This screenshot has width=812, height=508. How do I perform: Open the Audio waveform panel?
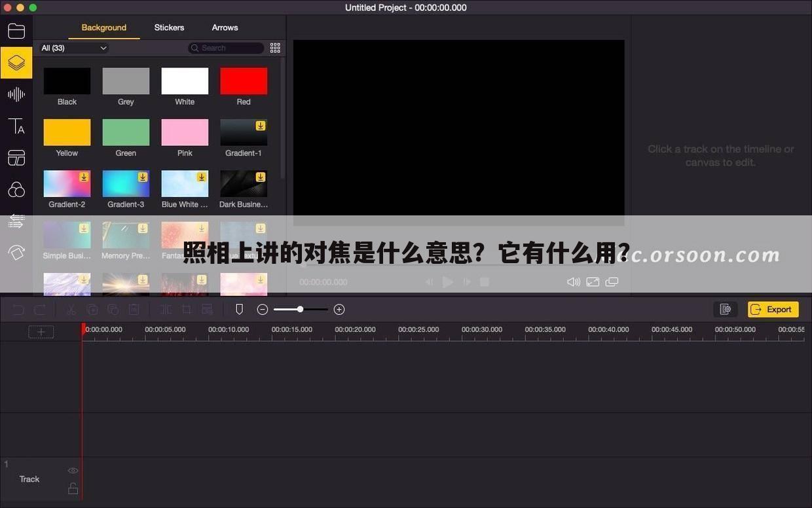[x=16, y=94]
